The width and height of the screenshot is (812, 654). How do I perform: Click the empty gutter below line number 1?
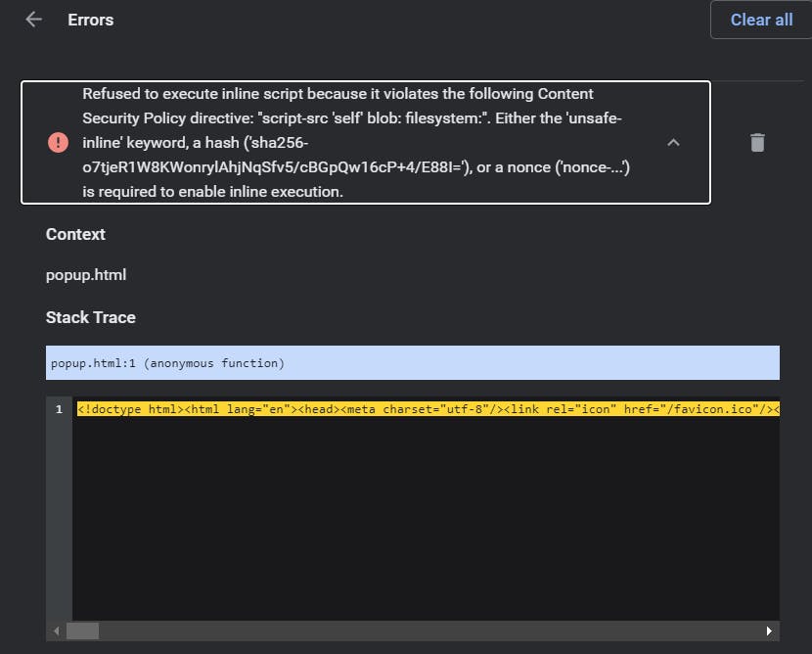59,518
